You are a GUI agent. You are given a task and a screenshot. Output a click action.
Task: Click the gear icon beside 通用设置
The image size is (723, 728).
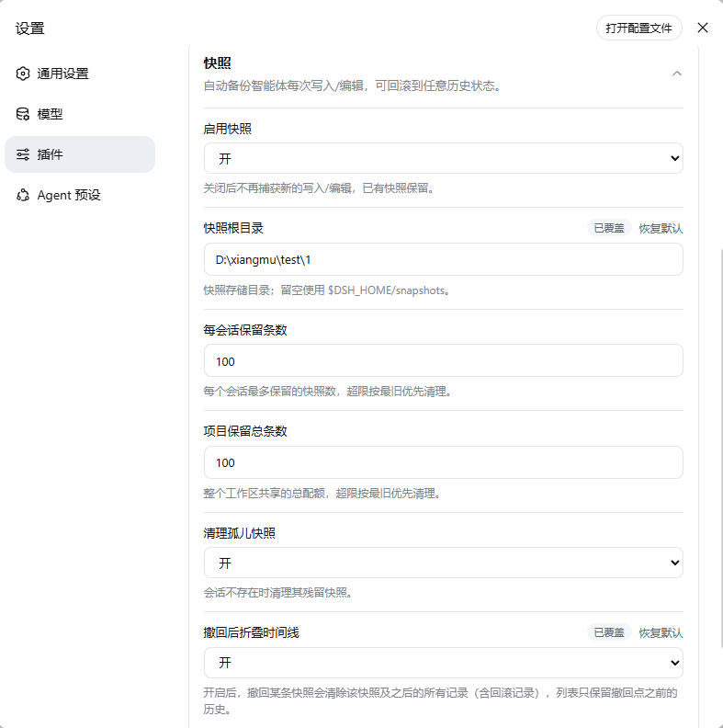click(x=23, y=74)
